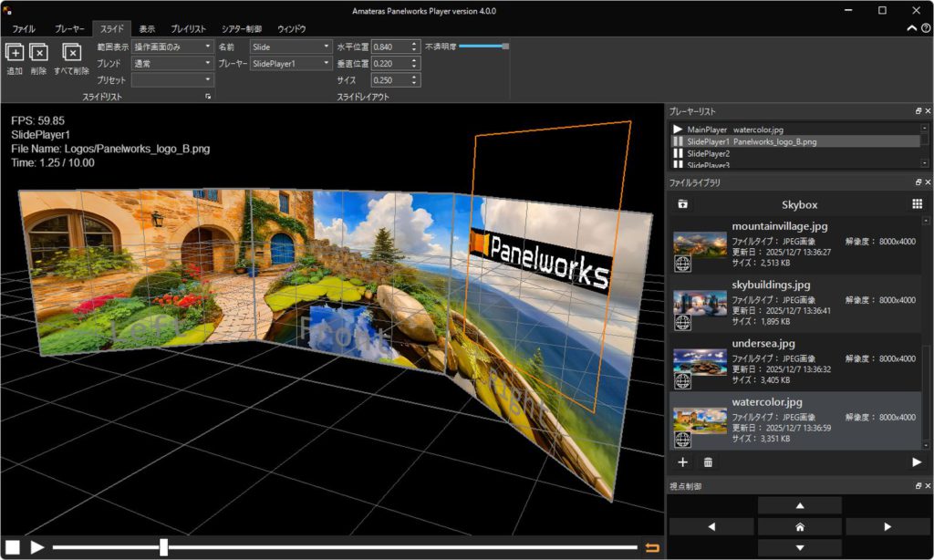Screen dimensions: 934x560
Task: Switch to the シアター制御 tab
Action: pos(241,29)
